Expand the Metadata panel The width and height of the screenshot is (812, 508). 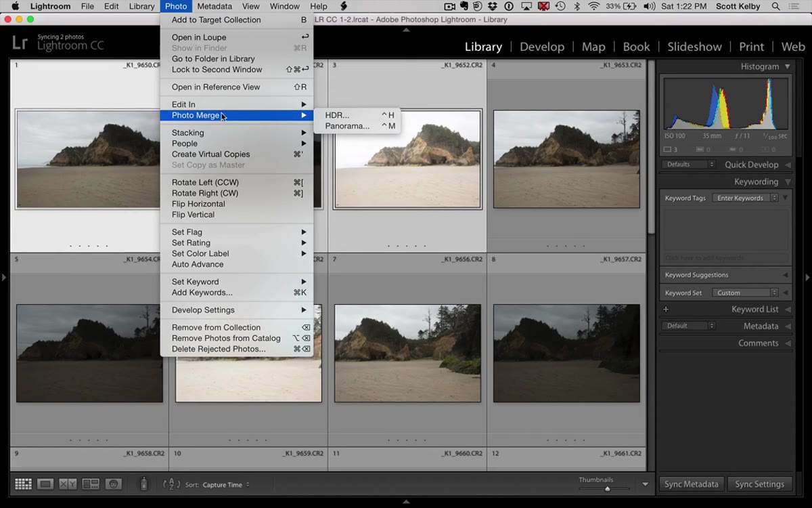coord(787,326)
